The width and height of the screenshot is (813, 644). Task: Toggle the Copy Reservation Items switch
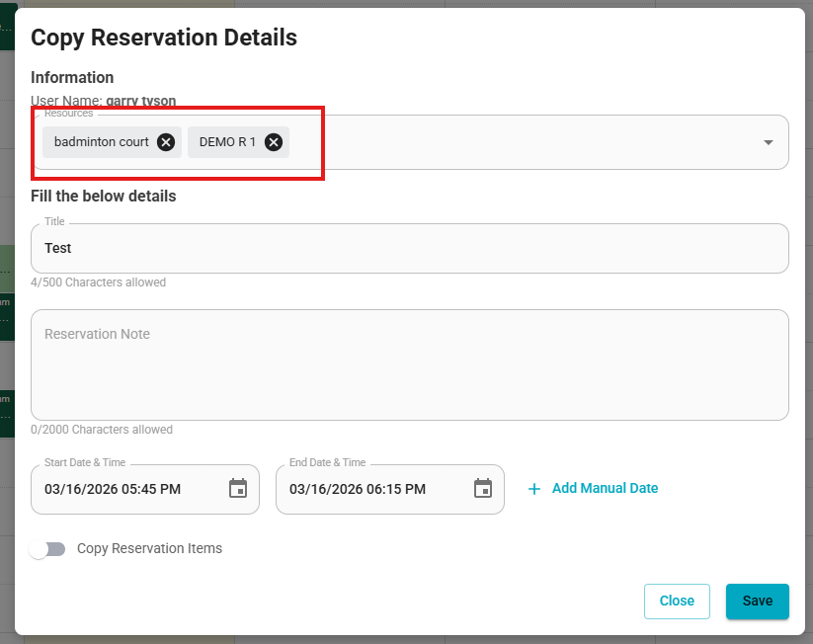(47, 549)
